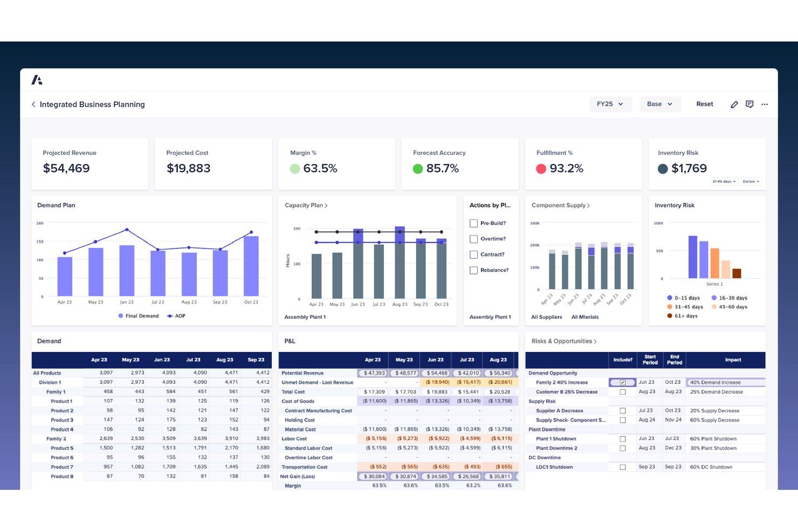Select the All Products row in Demand table

[152, 373]
